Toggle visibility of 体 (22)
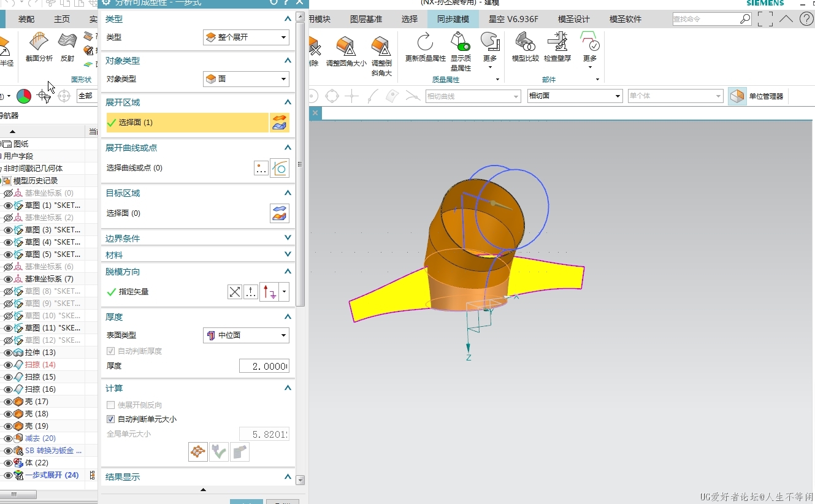The width and height of the screenshot is (815, 504). [x=9, y=463]
